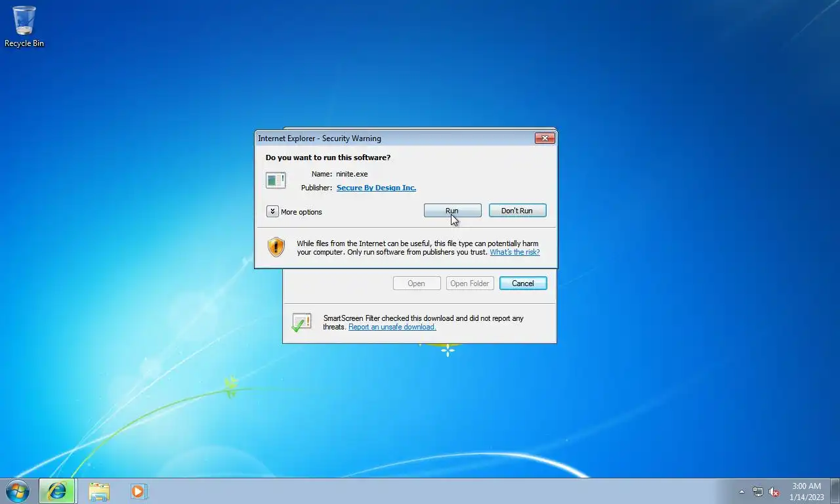Click the ninite.exe file icon
Viewport: 840px width, 504px height.
click(276, 180)
